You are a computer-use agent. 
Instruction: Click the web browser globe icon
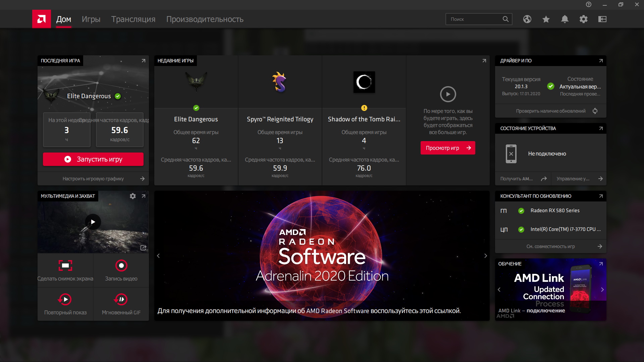pyautogui.click(x=527, y=19)
